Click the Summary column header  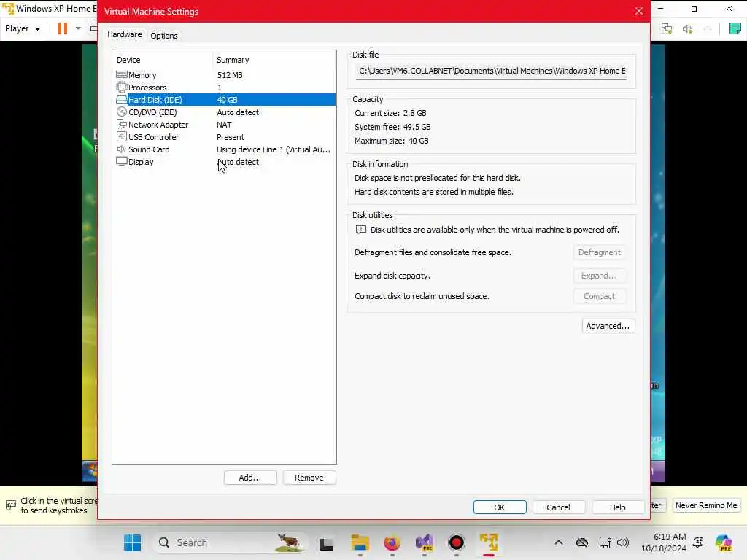click(x=233, y=60)
